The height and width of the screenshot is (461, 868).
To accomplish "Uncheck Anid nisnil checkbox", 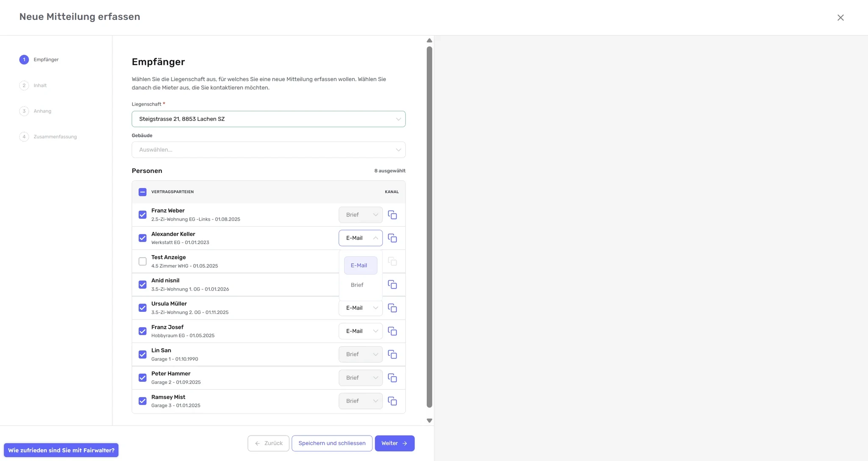I will pos(142,285).
